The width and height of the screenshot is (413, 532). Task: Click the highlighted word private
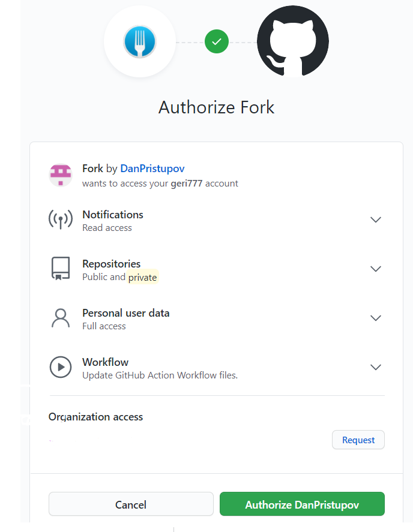click(143, 276)
